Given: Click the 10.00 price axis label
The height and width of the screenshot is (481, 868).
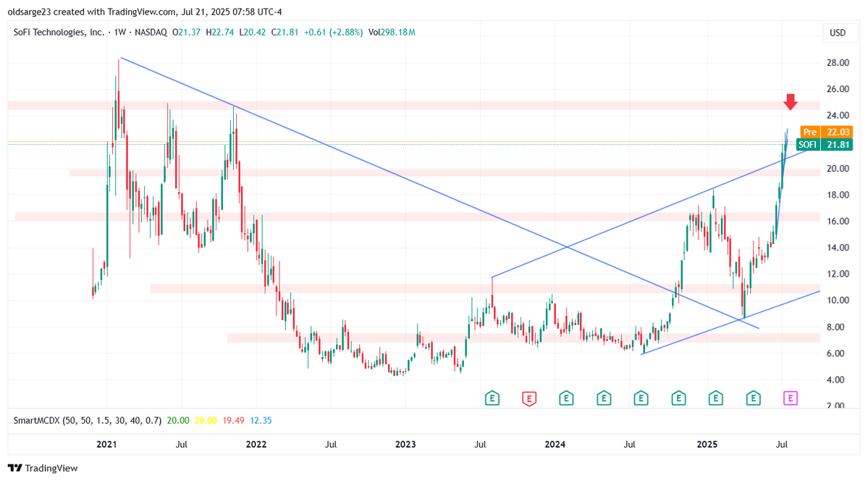Looking at the screenshot, I should coord(838,301).
